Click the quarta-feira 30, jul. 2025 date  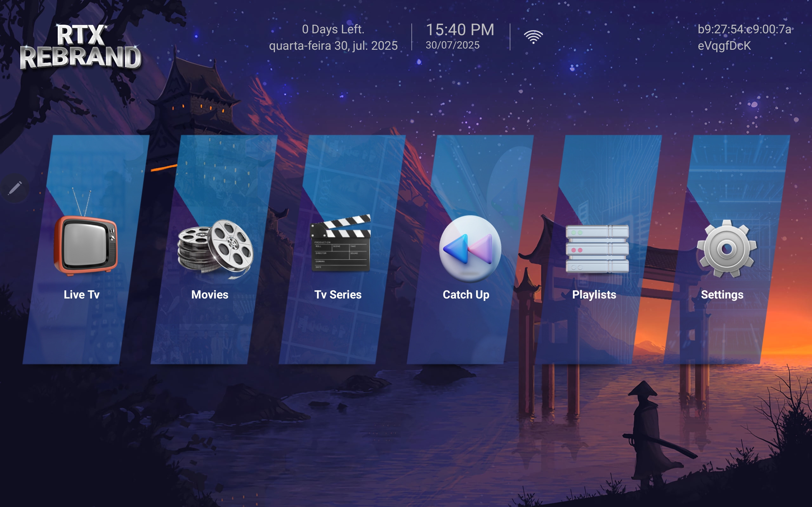point(333,46)
